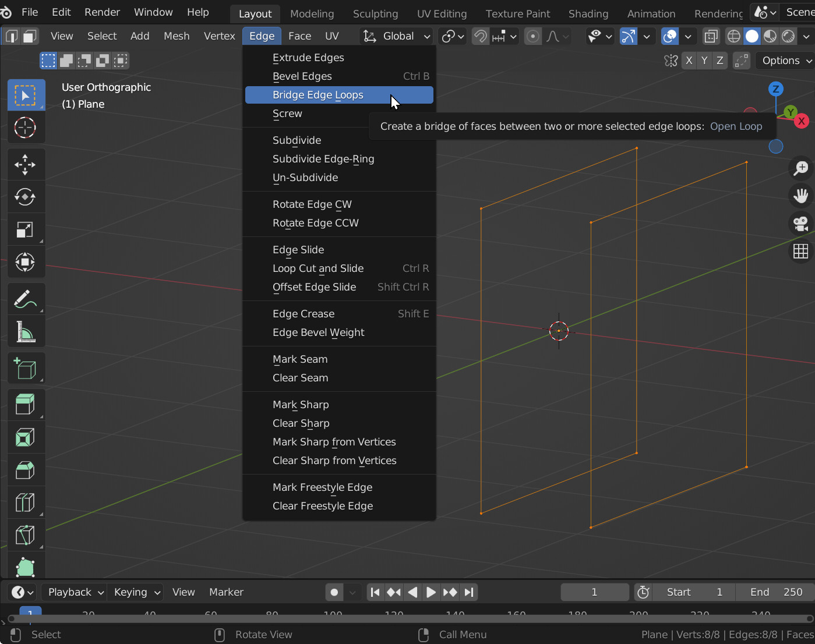Click timeline playhead frame marker
The image size is (815, 644).
(30, 611)
